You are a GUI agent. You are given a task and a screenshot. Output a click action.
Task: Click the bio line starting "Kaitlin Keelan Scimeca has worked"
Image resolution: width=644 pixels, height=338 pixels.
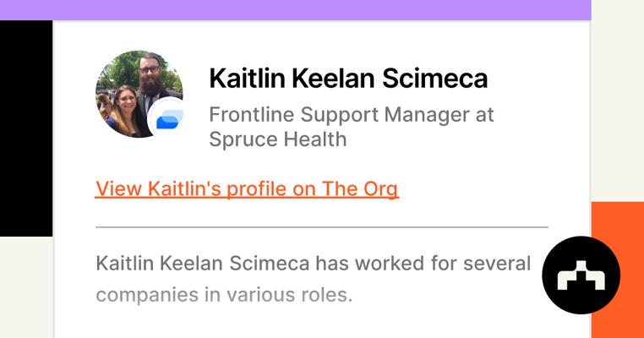(x=313, y=263)
